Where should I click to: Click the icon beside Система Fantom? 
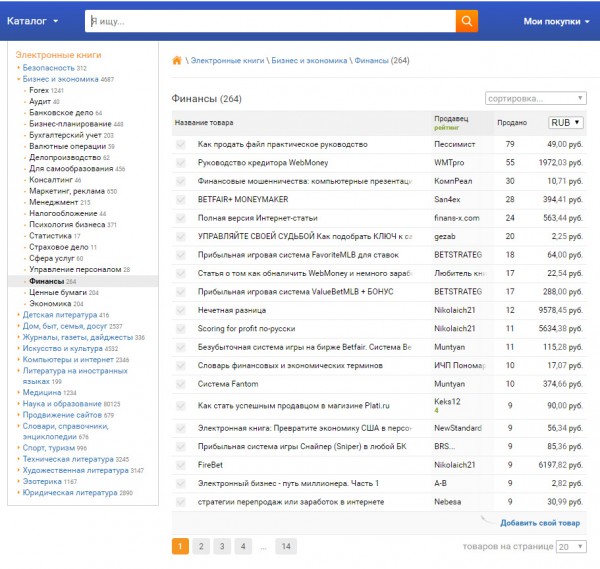point(181,383)
